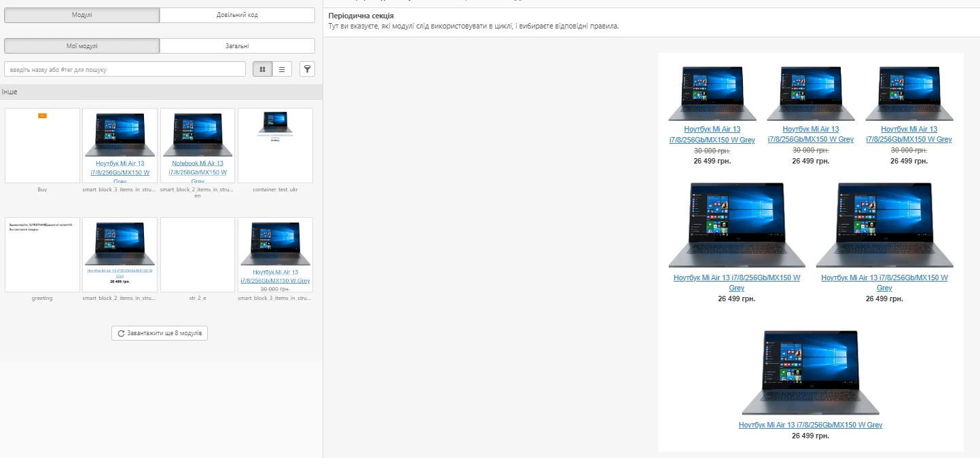Open the lone single-row product link in preview
This screenshot has width=980, height=458.
tap(810, 425)
